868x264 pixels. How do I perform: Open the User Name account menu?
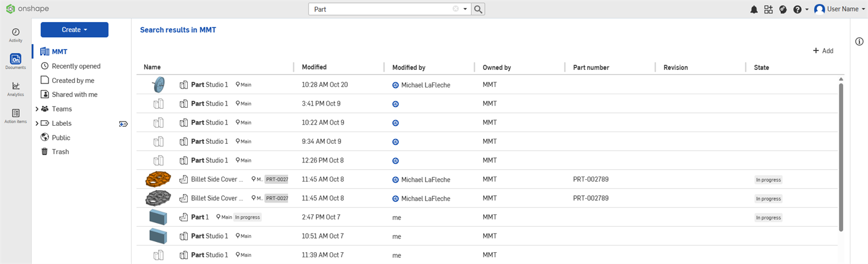pyautogui.click(x=840, y=10)
